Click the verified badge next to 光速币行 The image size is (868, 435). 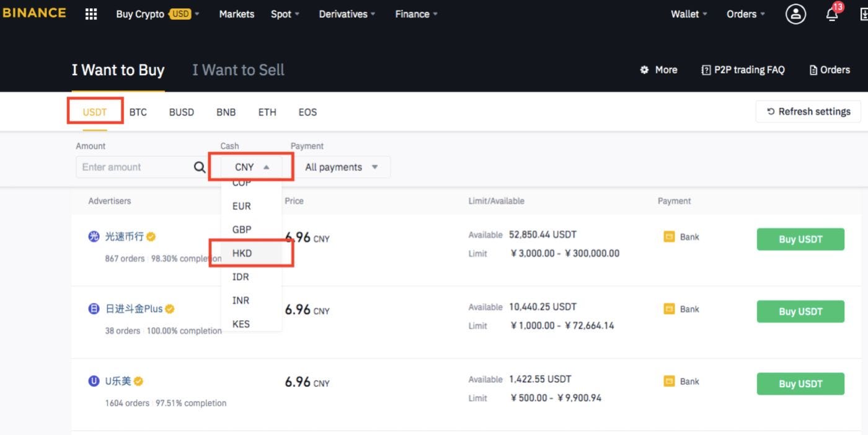151,236
